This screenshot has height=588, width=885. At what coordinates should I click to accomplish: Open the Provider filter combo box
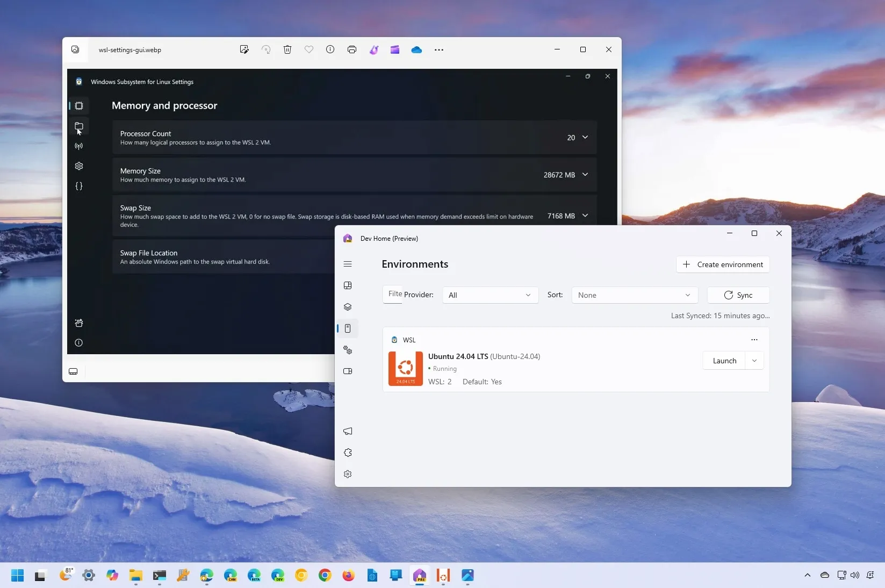(489, 295)
